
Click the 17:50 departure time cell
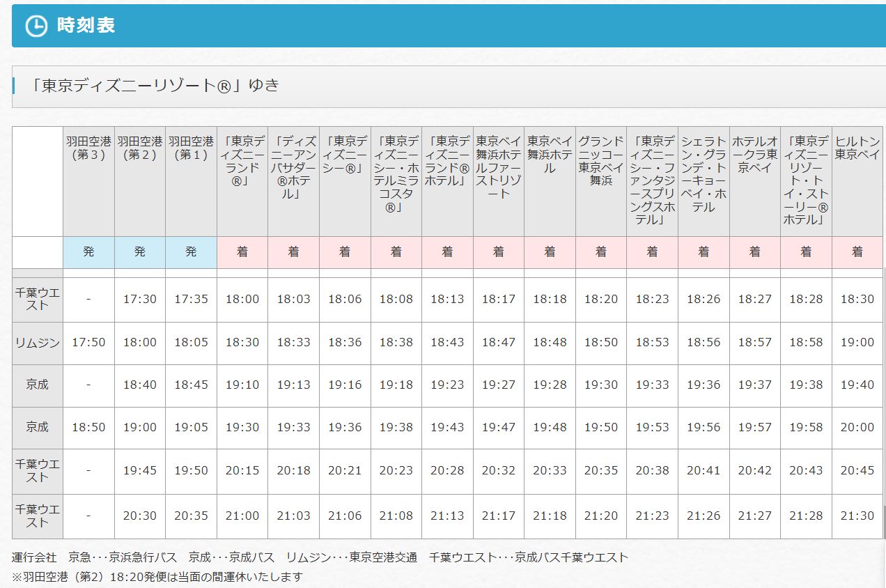[x=88, y=343]
